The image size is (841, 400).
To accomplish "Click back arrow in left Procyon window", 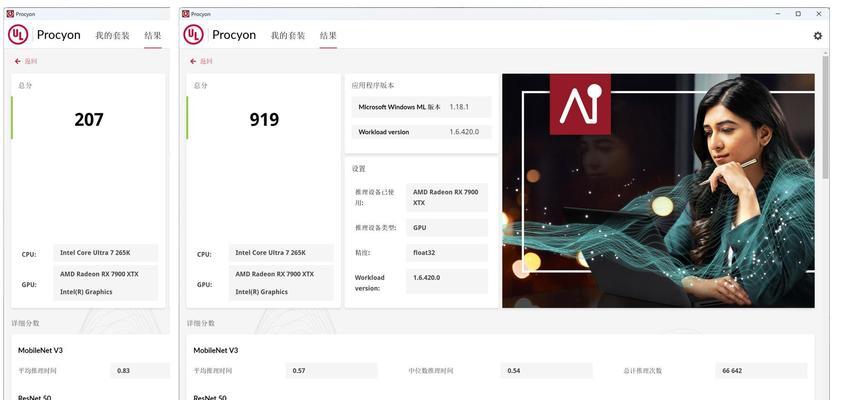I will 18,61.
